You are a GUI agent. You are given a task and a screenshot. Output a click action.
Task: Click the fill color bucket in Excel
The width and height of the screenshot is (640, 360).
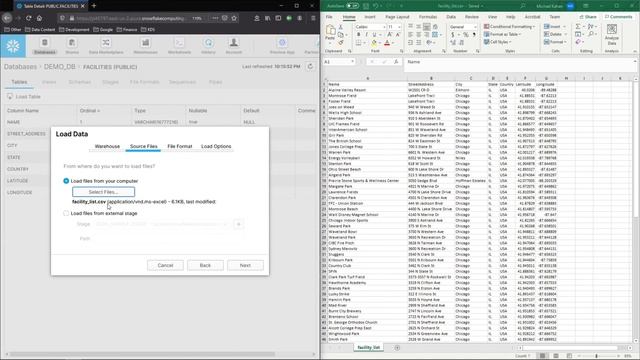tap(374, 43)
